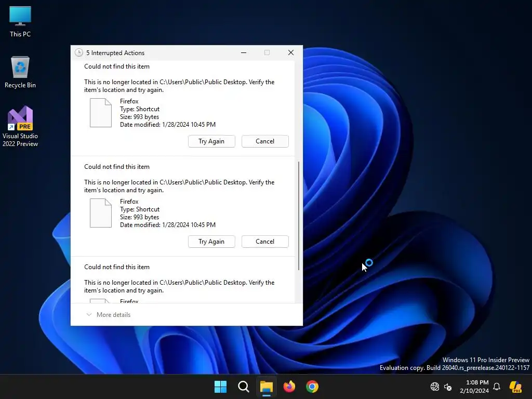The height and width of the screenshot is (399, 532).
Task: Open File Explorer from the taskbar
Action: click(267, 387)
